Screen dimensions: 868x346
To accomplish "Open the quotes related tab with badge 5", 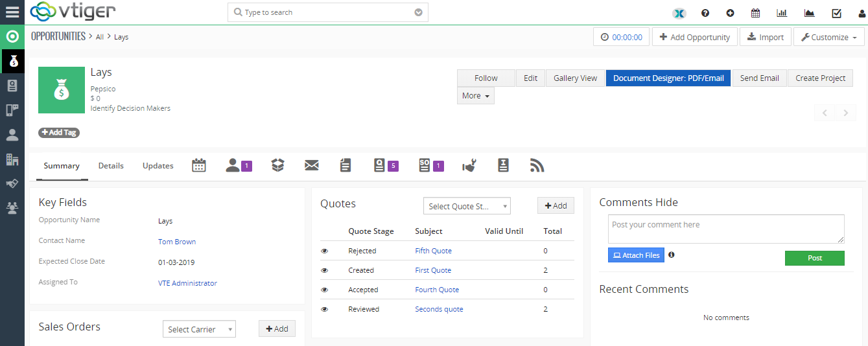I will (x=386, y=166).
